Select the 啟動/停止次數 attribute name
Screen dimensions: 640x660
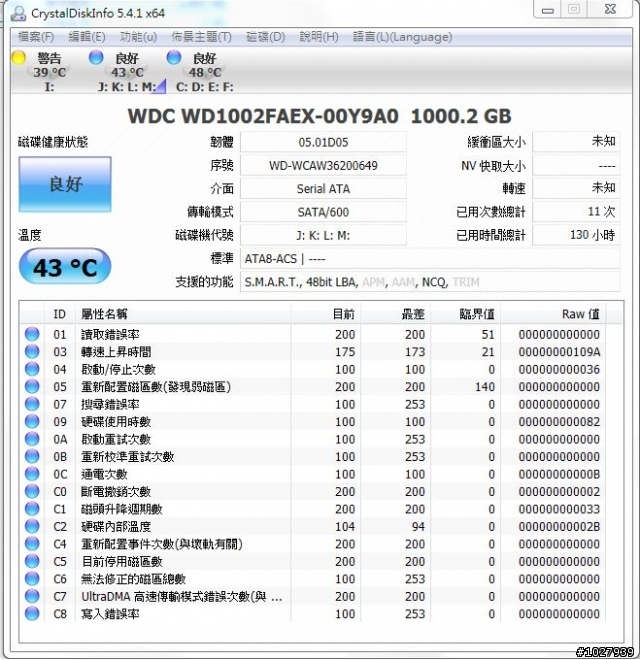click(x=118, y=370)
